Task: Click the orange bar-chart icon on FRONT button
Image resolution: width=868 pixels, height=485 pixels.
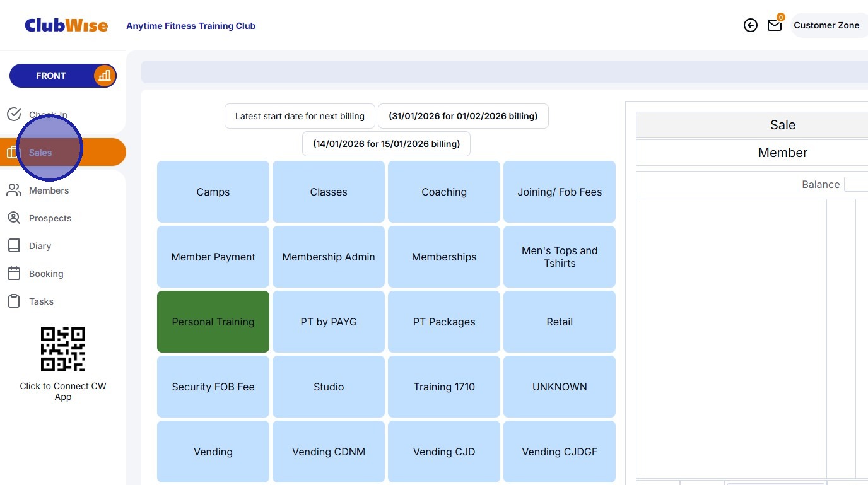Action: 105,76
